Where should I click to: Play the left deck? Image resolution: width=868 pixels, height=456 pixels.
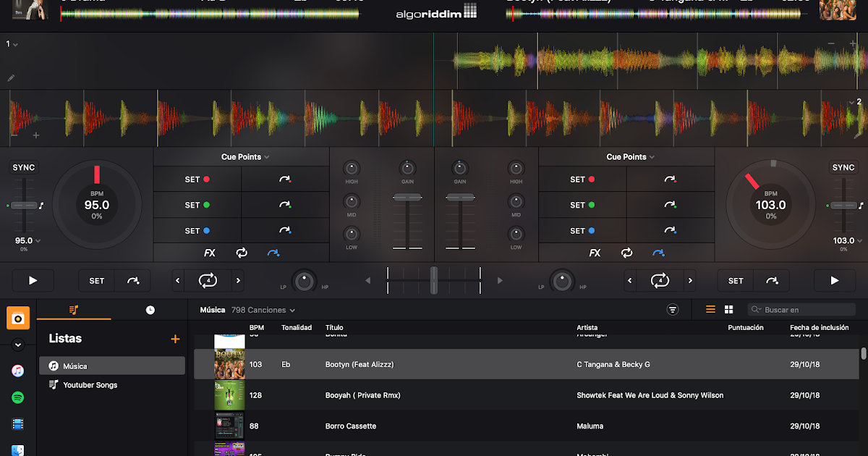pos(33,280)
